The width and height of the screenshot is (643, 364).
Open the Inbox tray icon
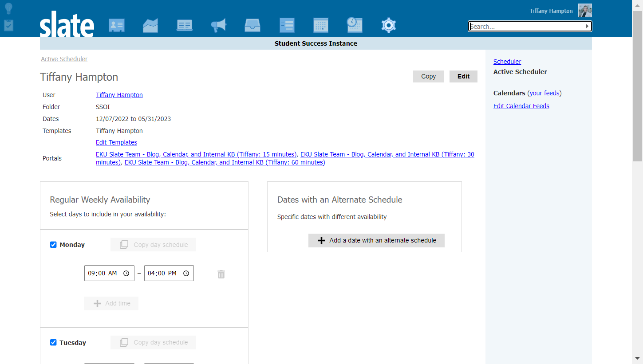coord(252,25)
